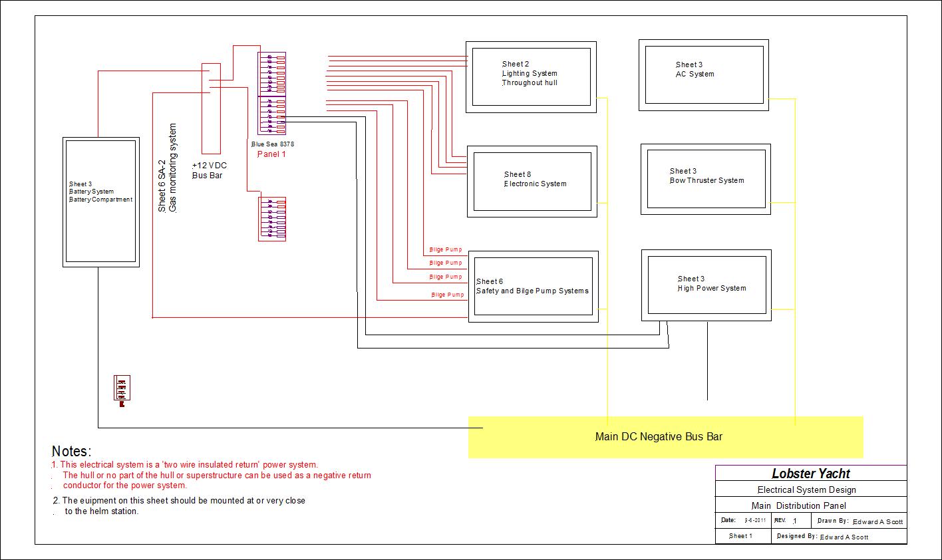Click the Sheet 3 High Power System block
This screenshot has width=942, height=560.
(706, 285)
